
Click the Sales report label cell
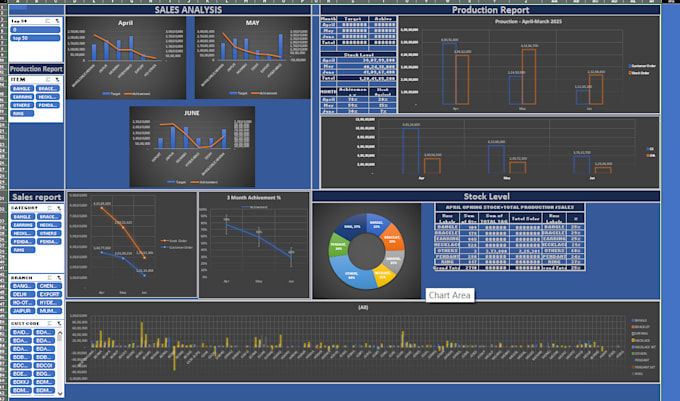[36, 197]
